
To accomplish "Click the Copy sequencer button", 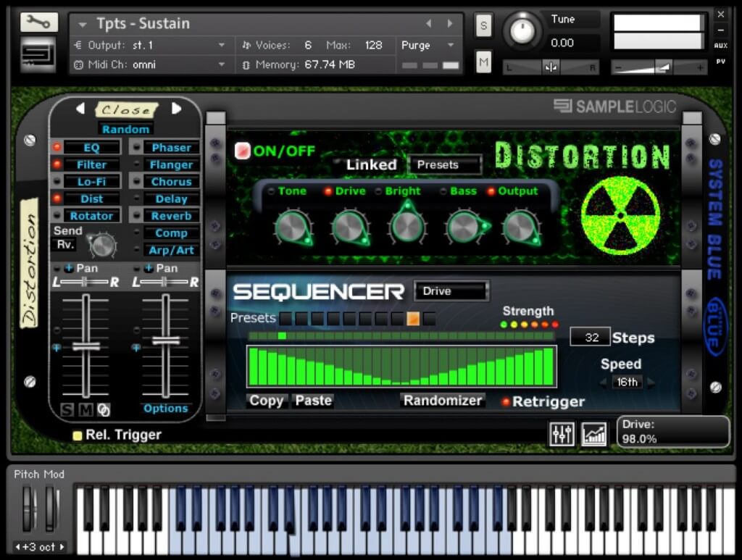I will [266, 401].
